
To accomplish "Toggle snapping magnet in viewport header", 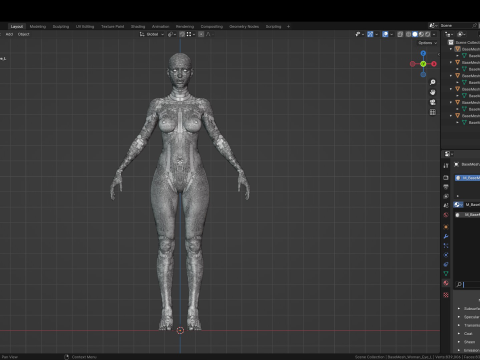I will [x=182, y=34].
